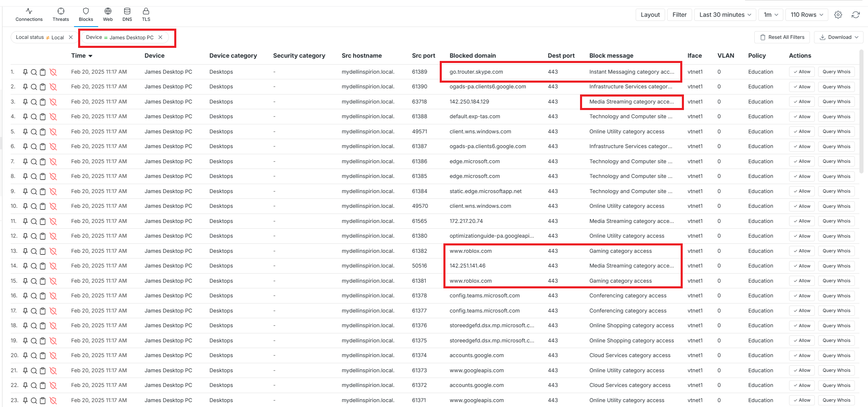Open the 110 Rows dropdown
The width and height of the screenshot is (868, 407).
807,15
